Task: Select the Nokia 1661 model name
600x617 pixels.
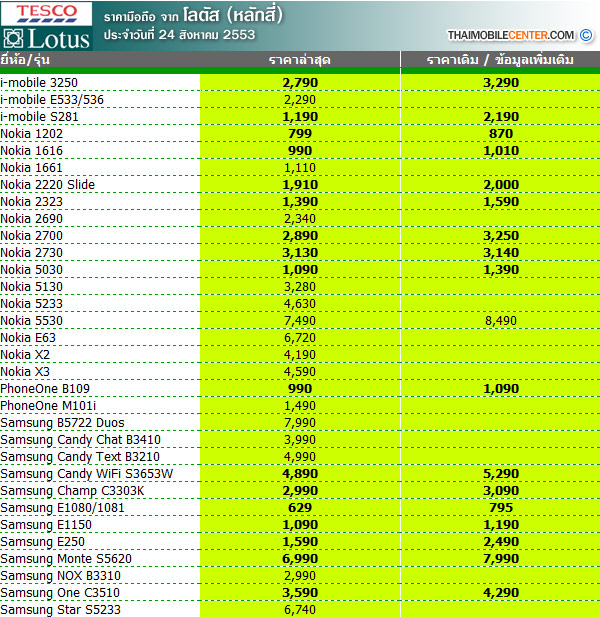Action: 31,168
